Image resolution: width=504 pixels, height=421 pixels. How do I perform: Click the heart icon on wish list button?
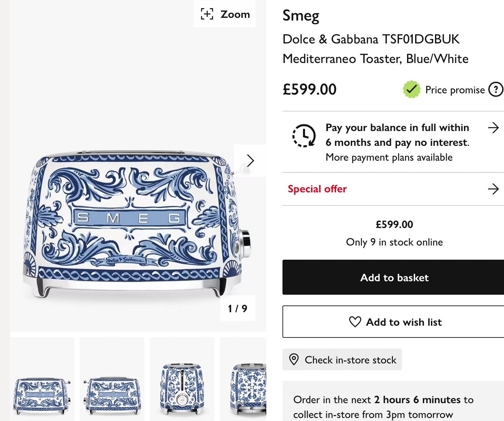coord(355,322)
